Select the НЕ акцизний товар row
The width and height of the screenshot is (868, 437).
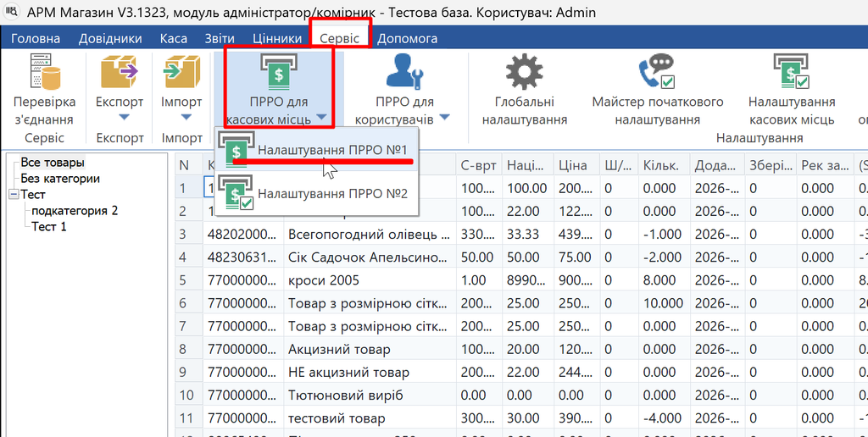521,373
